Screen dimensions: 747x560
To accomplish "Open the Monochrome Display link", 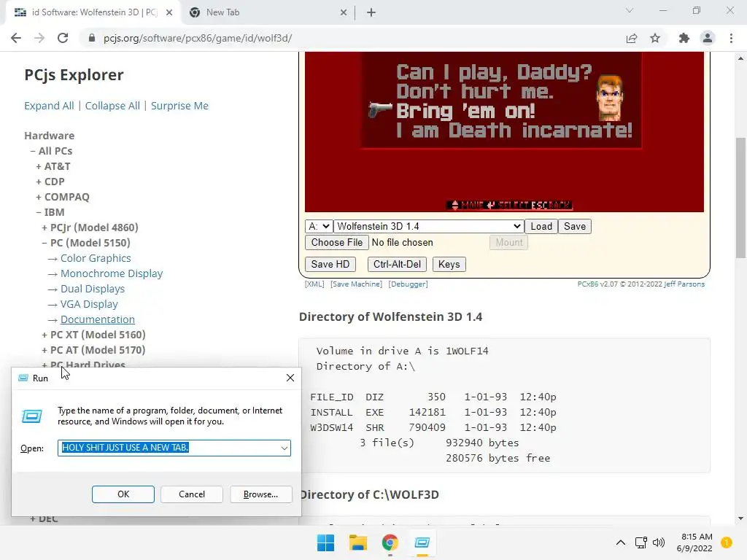I will (112, 273).
